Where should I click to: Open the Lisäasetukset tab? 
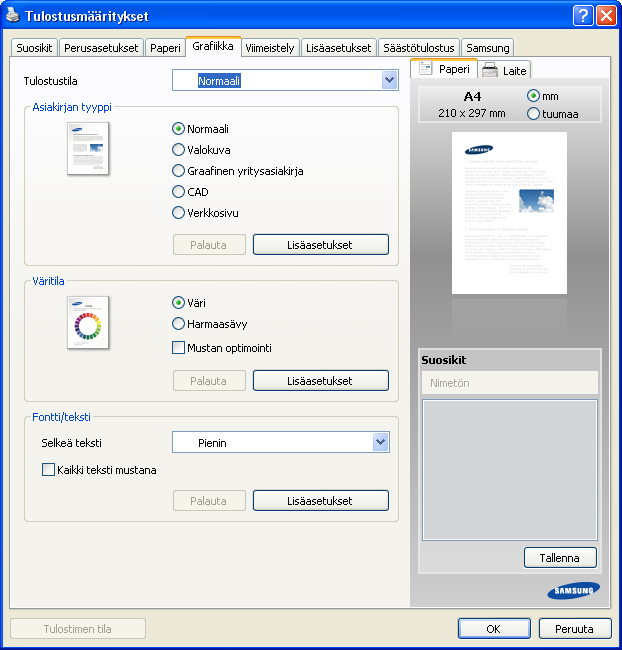click(x=338, y=48)
